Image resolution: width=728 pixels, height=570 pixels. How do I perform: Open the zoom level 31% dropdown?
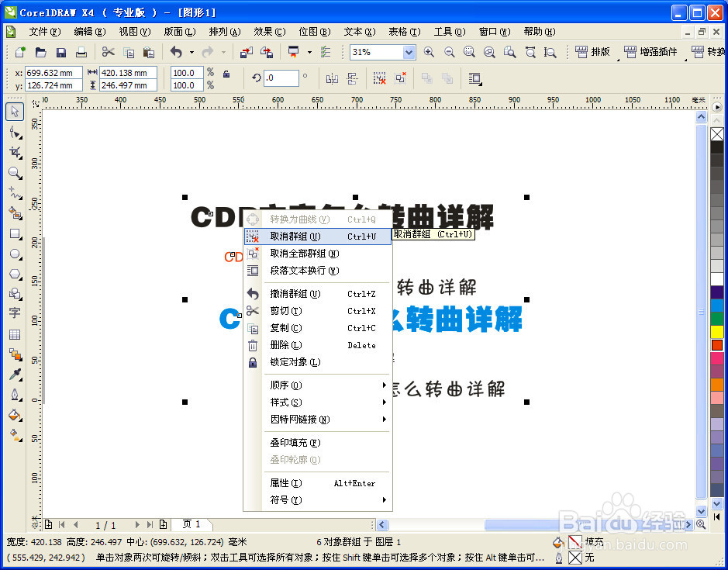[x=409, y=52]
